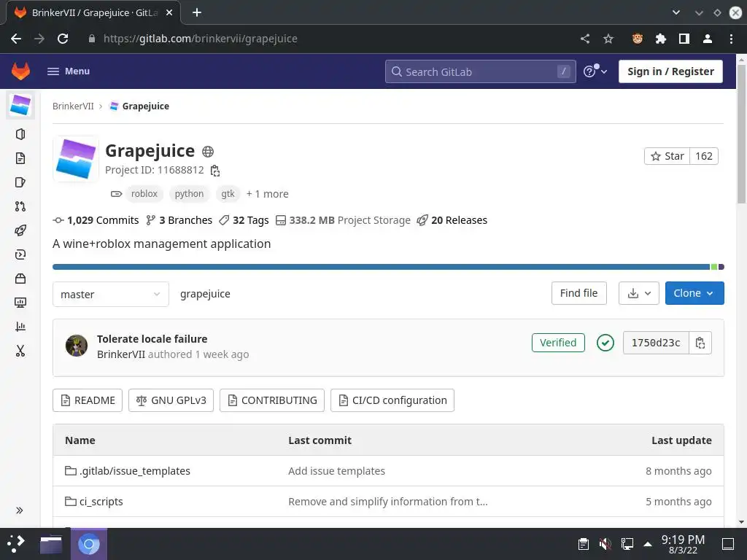
Task: View the 162 stargazers count
Action: point(704,156)
